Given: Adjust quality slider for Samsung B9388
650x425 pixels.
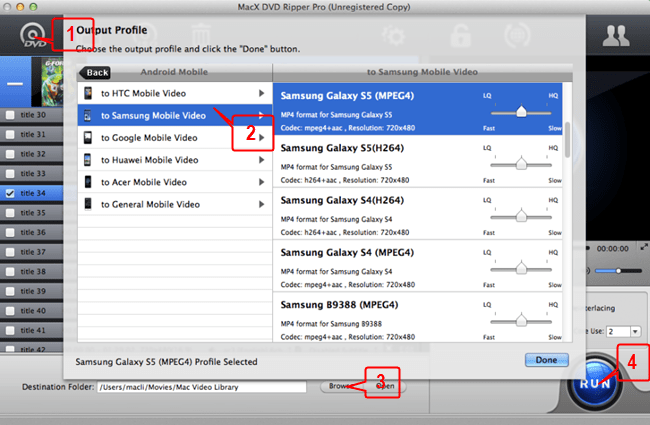Looking at the screenshot, I should 521,321.
